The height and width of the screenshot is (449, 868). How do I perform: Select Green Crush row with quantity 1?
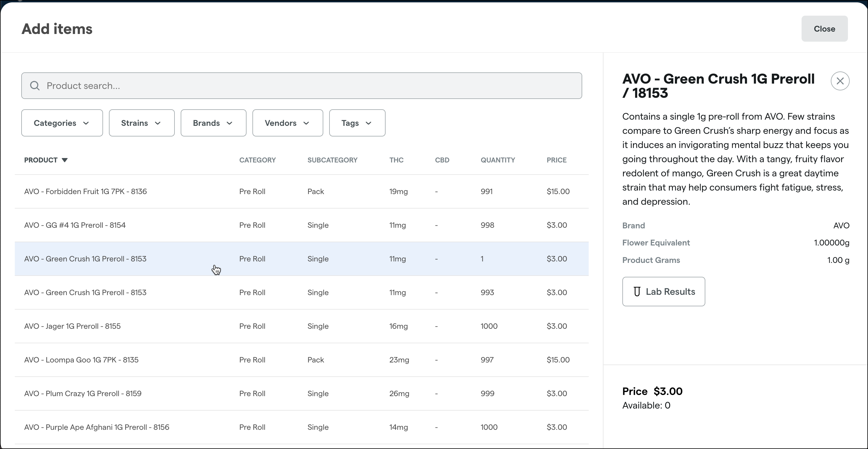pyautogui.click(x=301, y=259)
